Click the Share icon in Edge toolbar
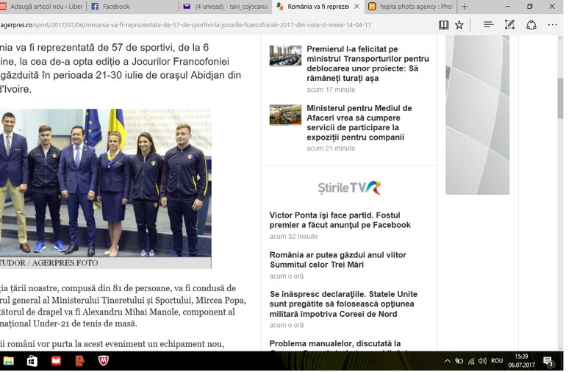Viewport: 588px width, 372px height. point(531,25)
